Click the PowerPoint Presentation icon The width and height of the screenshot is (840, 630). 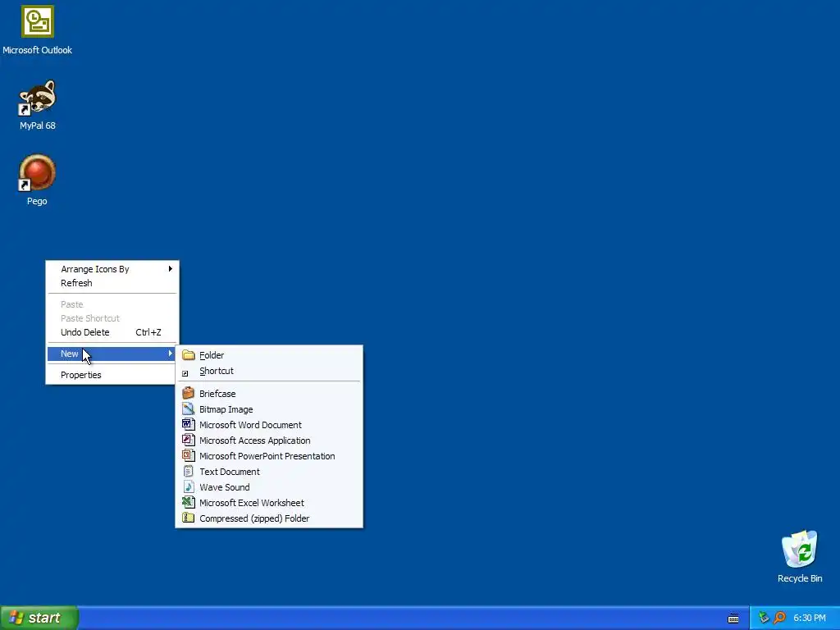click(188, 455)
